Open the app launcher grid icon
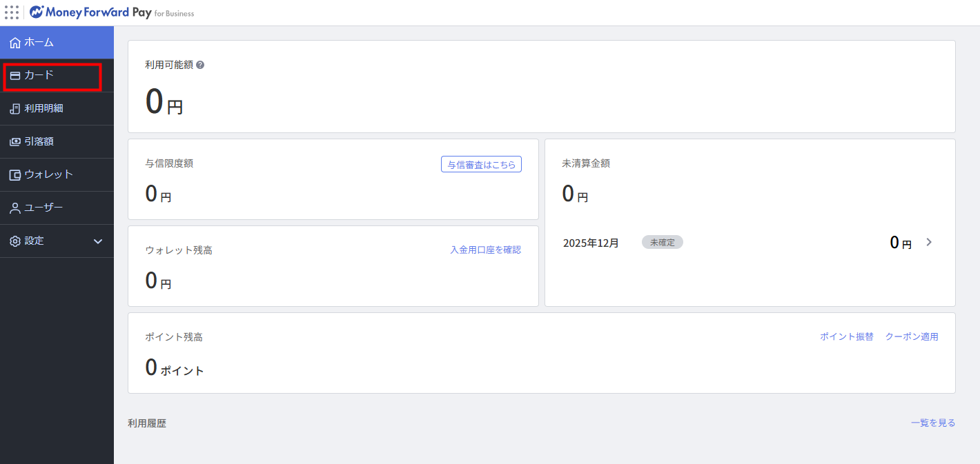 12,12
